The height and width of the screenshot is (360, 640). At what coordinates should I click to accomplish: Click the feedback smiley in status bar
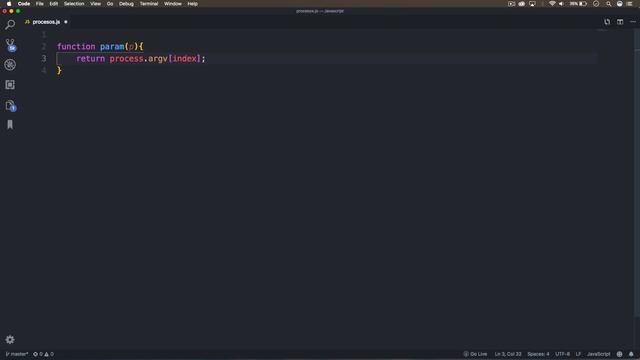pos(620,354)
